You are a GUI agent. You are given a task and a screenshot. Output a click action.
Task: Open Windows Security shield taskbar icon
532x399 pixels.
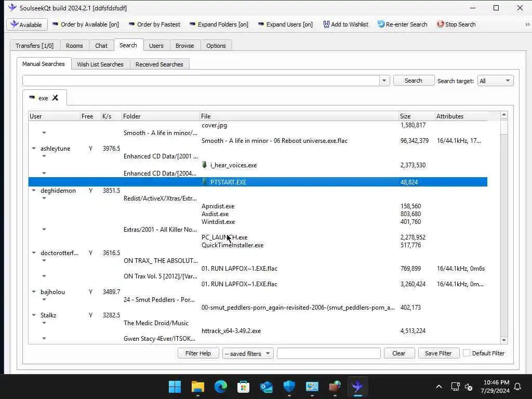pyautogui.click(x=289, y=387)
